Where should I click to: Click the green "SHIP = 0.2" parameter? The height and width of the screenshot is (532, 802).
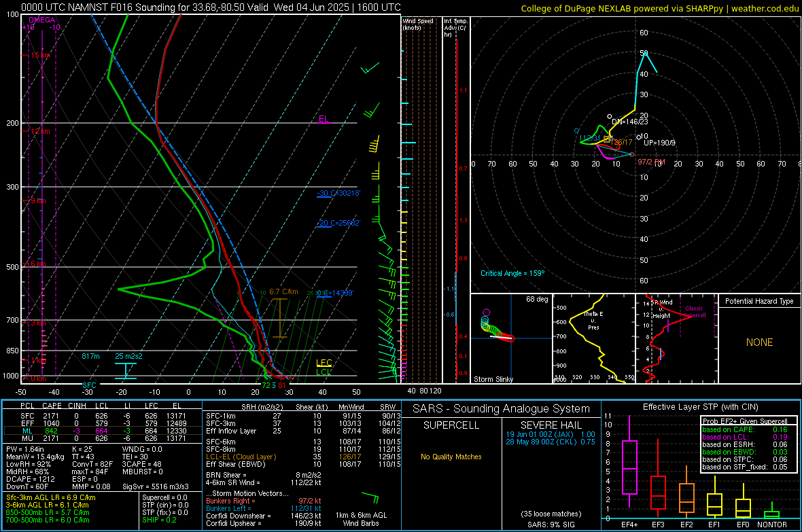159,520
